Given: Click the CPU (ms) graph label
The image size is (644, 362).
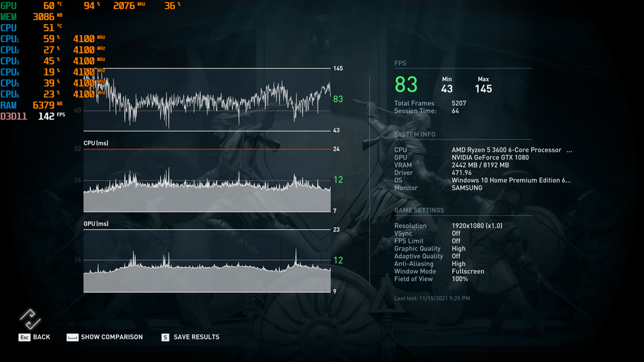Looking at the screenshot, I should point(96,143).
